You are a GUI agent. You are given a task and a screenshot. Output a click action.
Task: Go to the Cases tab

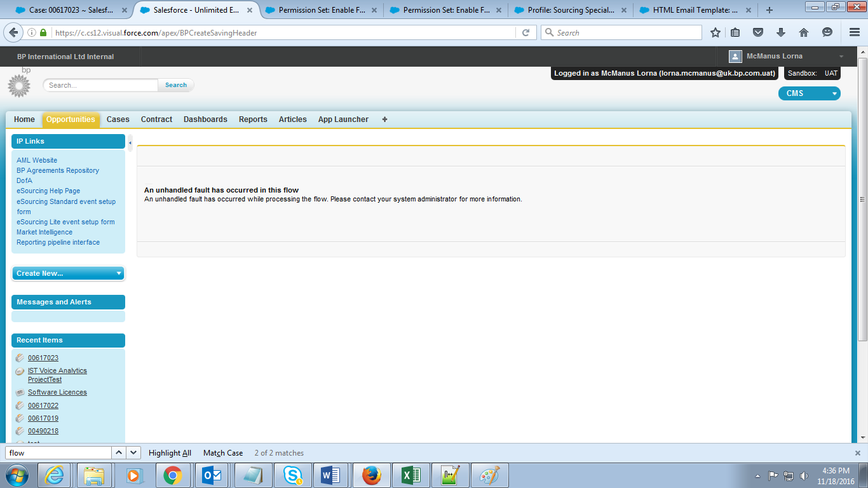[118, 119]
